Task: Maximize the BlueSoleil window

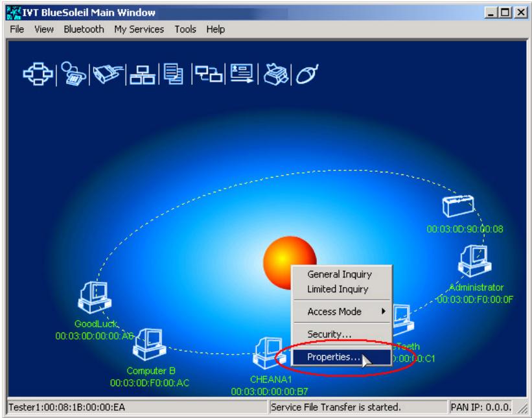Action: coord(505,13)
